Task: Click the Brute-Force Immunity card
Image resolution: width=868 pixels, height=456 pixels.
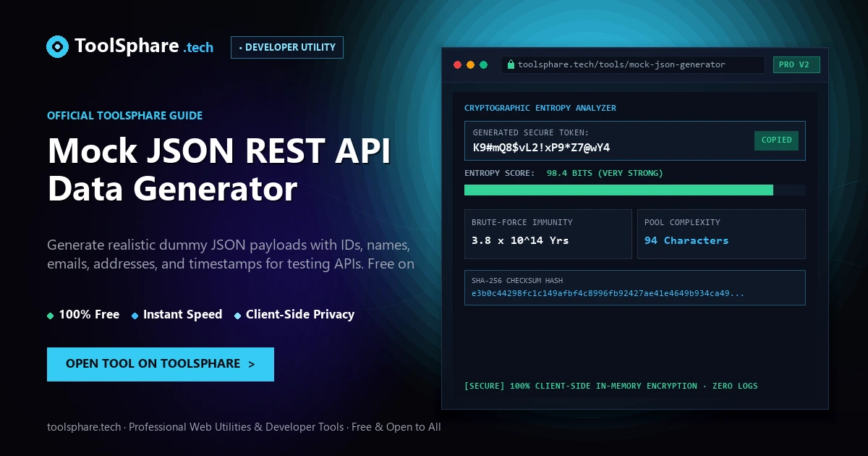Action: [x=548, y=234]
